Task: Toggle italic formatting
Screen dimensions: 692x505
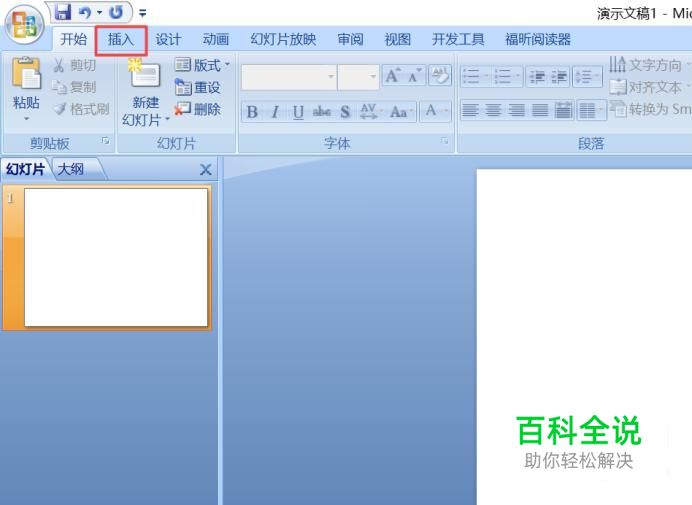Action: pos(275,112)
